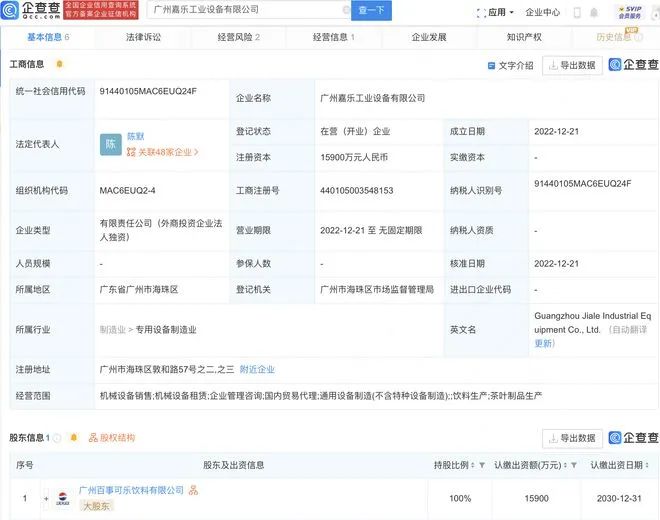
Task: Switch to the 知识产权 tab
Action: 524,37
